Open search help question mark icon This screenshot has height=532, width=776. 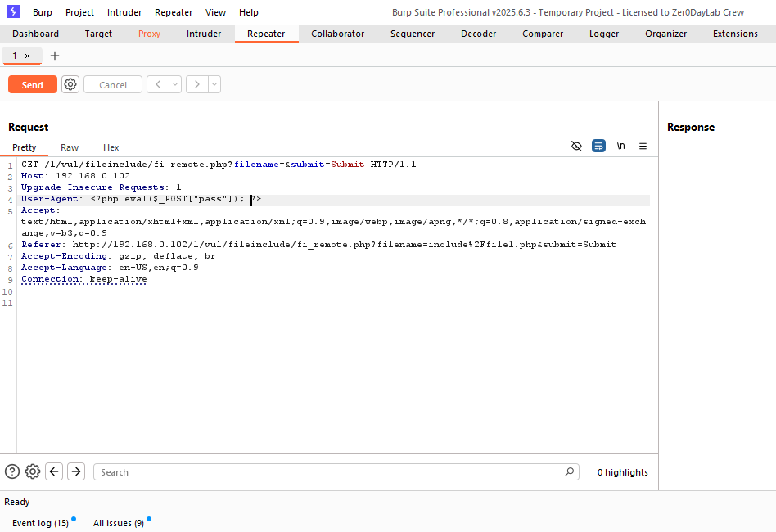(x=12, y=471)
